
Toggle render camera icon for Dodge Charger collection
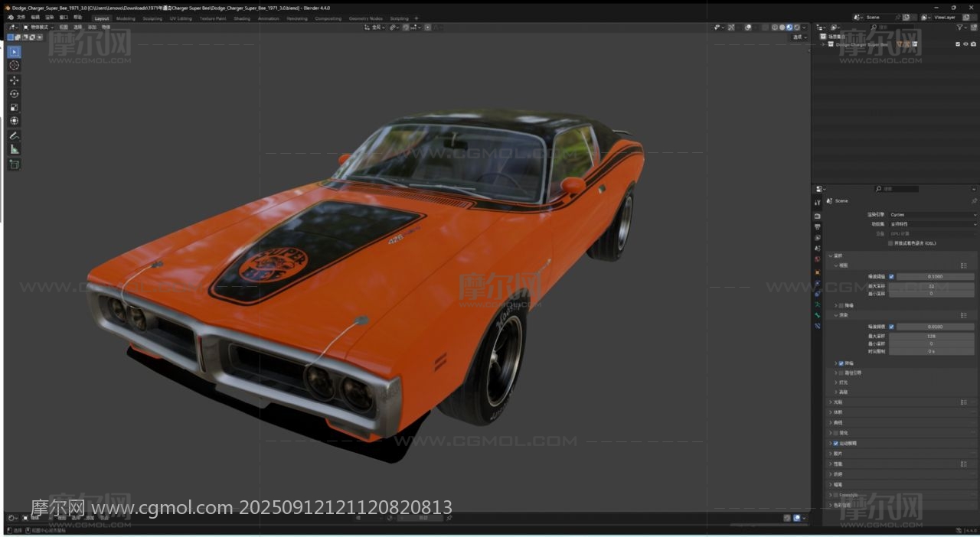tap(973, 44)
